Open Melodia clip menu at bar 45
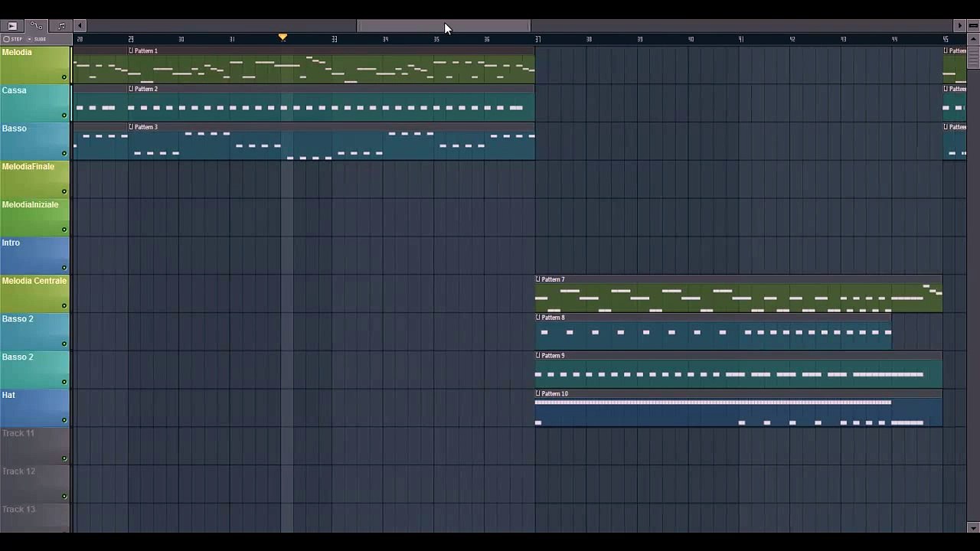The width and height of the screenshot is (980, 551). coord(946,51)
